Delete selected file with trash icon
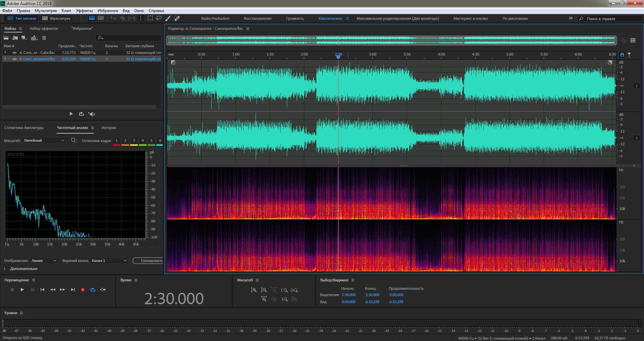The image size is (644, 341). (x=44, y=38)
